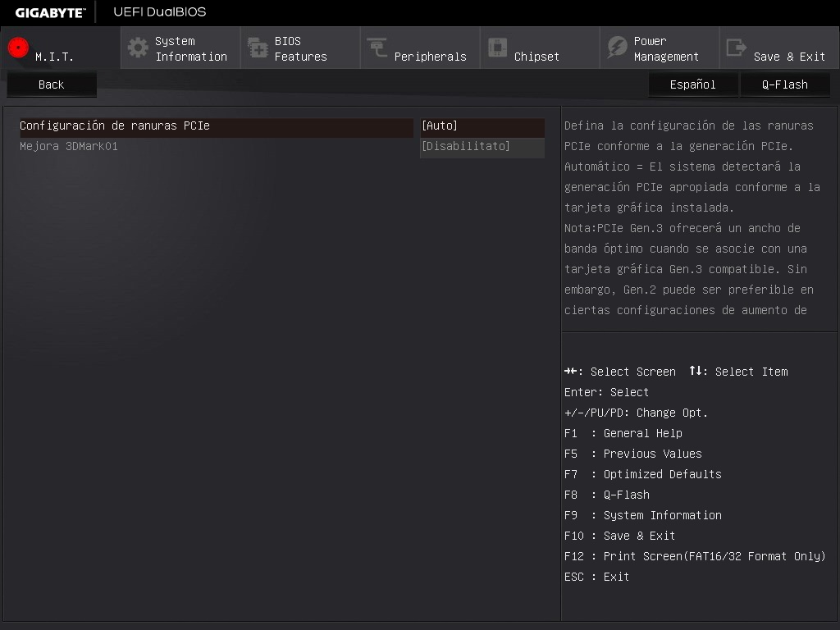
Task: Launch Q-Flash from the top-right button
Action: [x=785, y=84]
